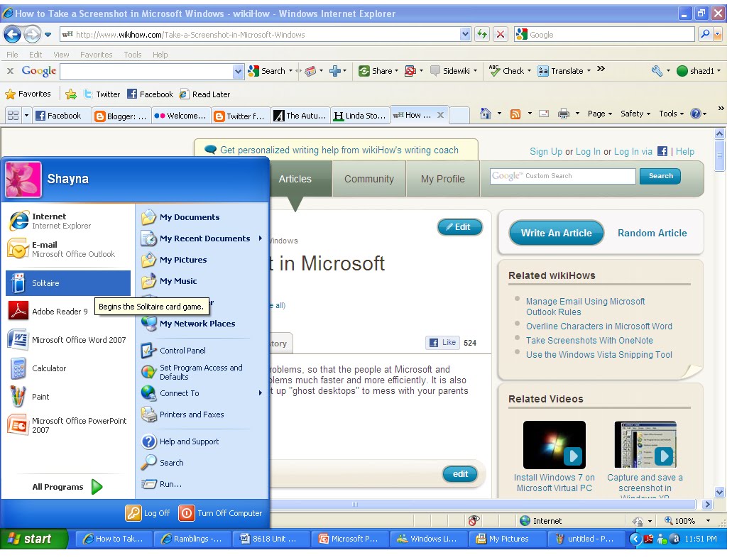Click the Add to Favorites star icon
Image resolution: width=732 pixels, height=560 pixels.
[x=71, y=94]
